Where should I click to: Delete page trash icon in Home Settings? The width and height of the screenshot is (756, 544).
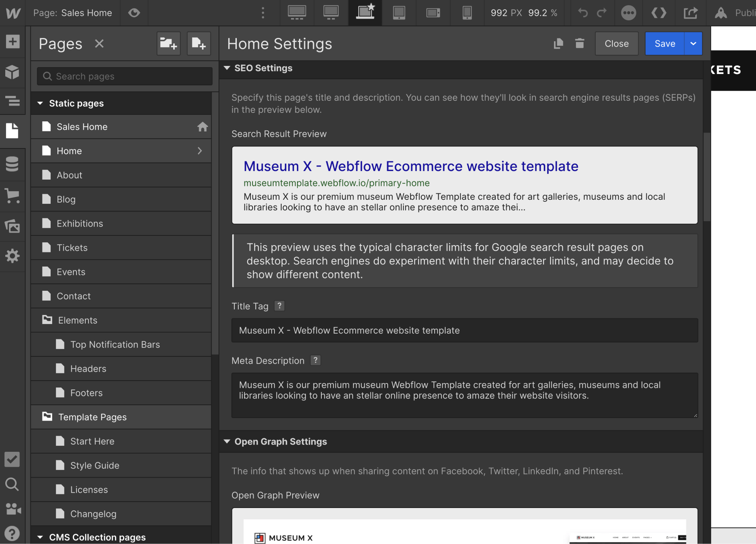coord(580,43)
